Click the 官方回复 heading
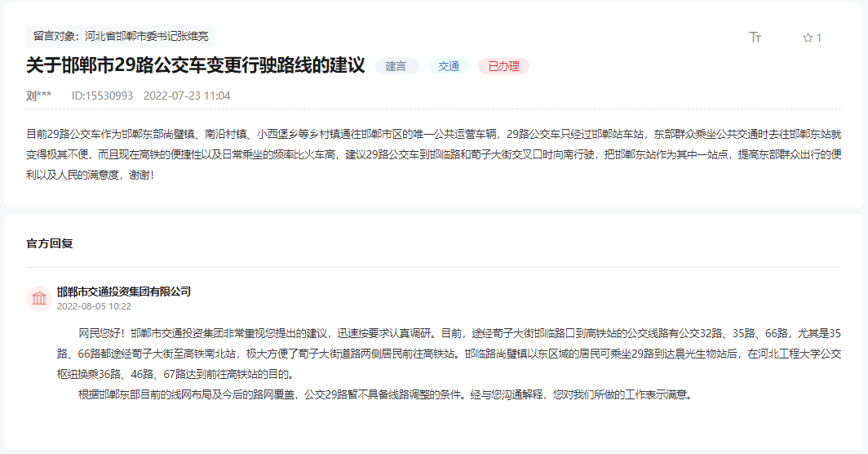The image size is (868, 454). tap(50, 243)
